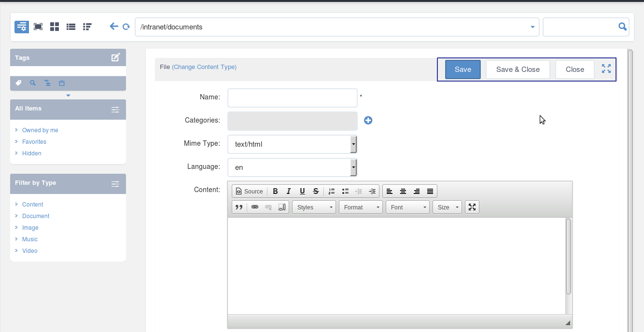The width and height of the screenshot is (644, 332).
Task: Open the Mime Type dropdown
Action: pos(292,144)
